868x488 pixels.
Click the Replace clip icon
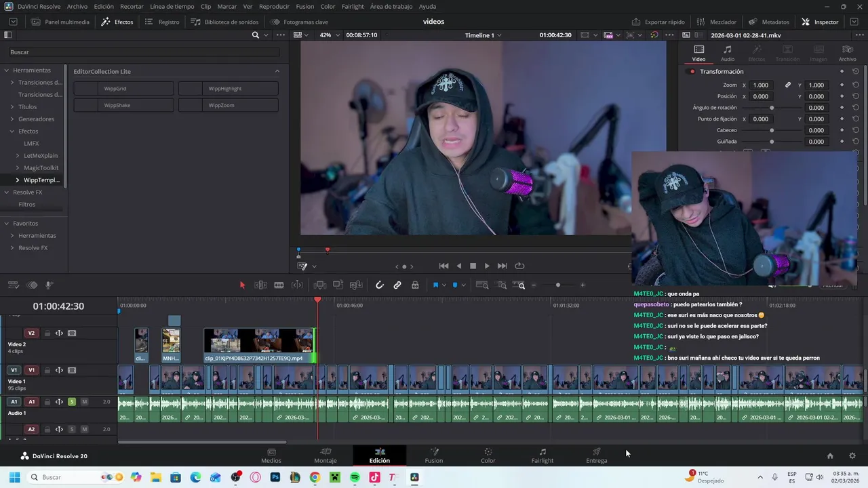click(355, 285)
